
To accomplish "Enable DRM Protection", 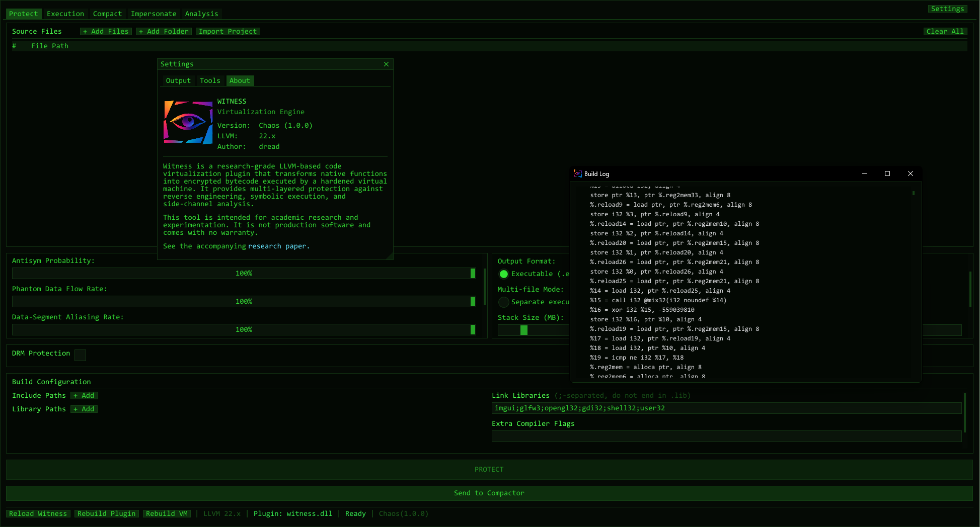I will coord(80,355).
